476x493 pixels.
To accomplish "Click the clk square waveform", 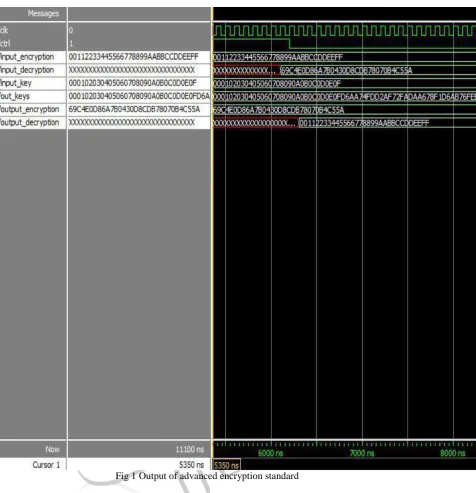I will pos(344,31).
